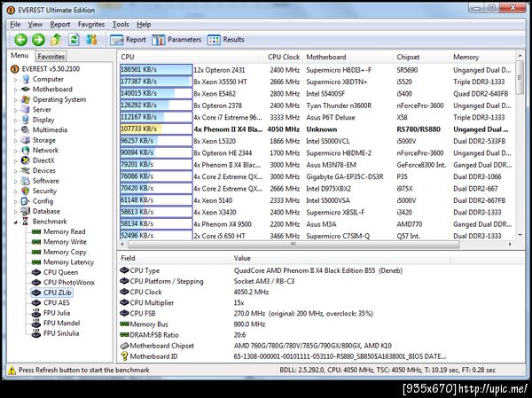Select the Security shield icon
This screenshot has height=398, width=532.
coord(26,191)
